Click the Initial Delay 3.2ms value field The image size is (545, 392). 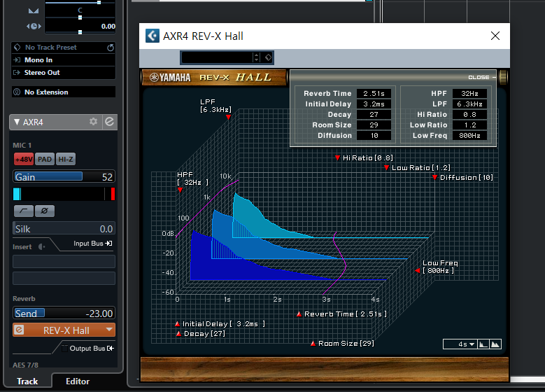[374, 104]
